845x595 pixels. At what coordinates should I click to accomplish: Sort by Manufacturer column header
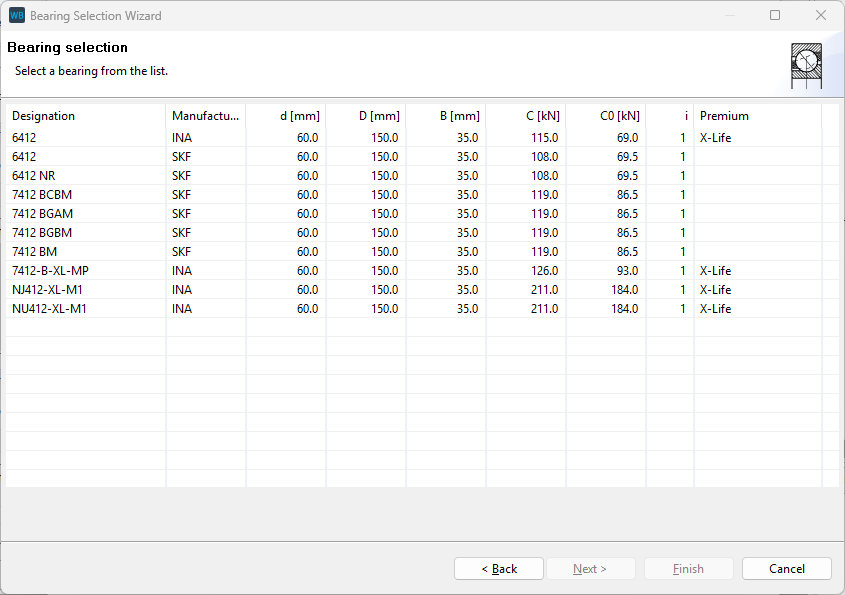point(205,116)
